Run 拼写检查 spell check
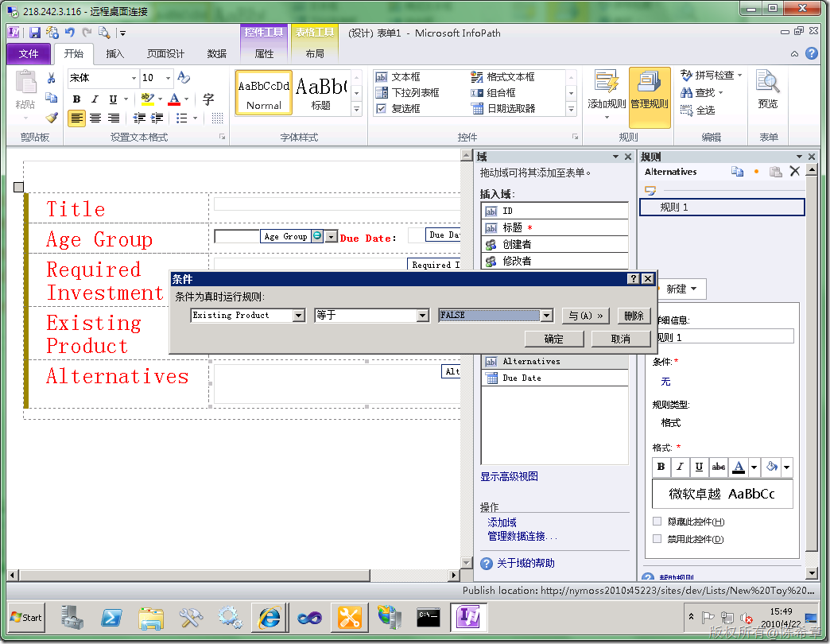Viewport: 830px width, 644px height. 711,76
